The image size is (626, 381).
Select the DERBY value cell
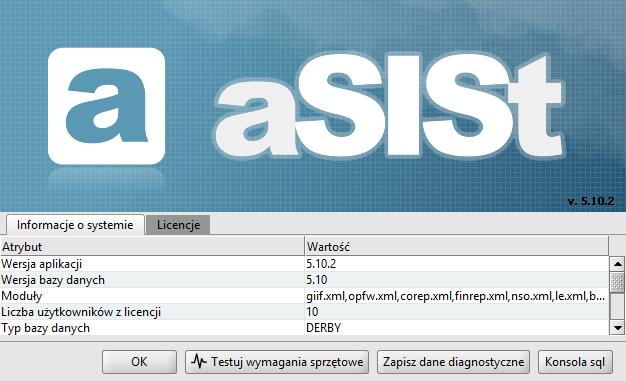(x=456, y=328)
